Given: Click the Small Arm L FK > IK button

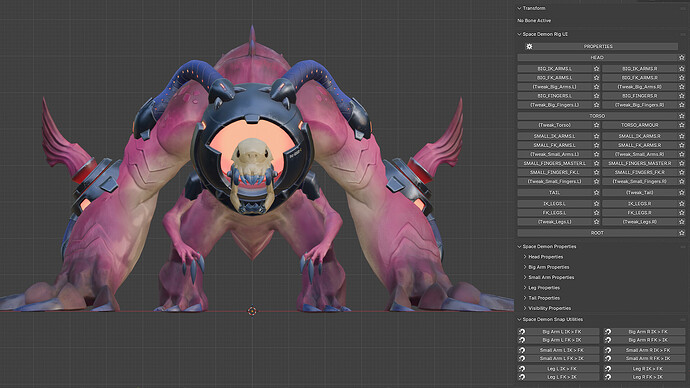Looking at the screenshot, I should 562,359.
